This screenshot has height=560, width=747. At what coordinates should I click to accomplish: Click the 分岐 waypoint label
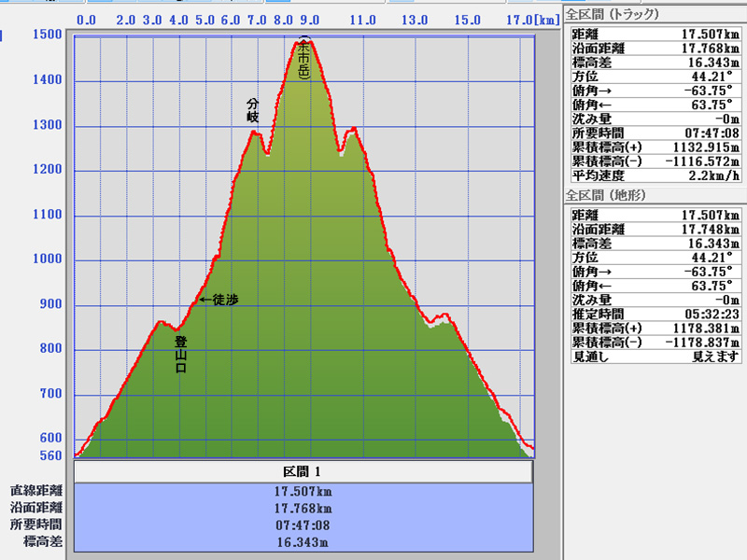pos(252,110)
